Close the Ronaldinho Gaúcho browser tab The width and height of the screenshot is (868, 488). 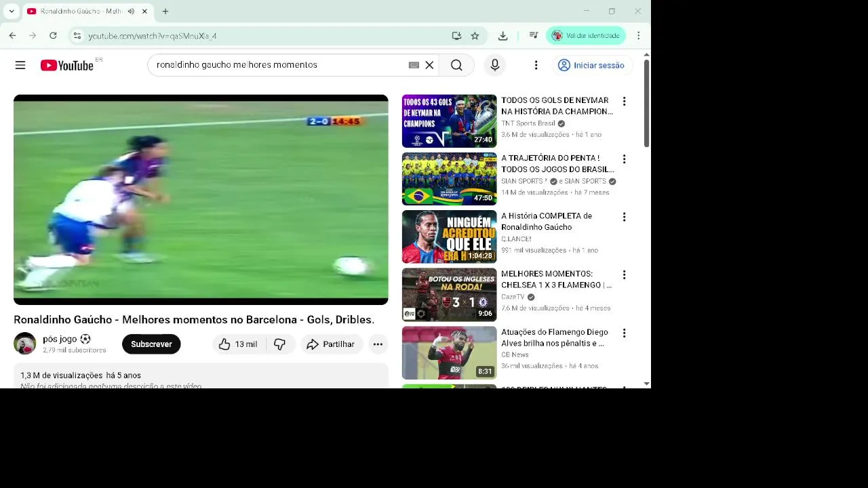pos(144,12)
